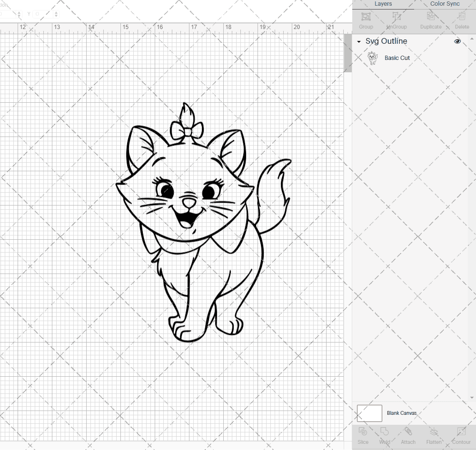Click the UnGroup icon
This screenshot has height=450, width=476.
coord(397,16)
